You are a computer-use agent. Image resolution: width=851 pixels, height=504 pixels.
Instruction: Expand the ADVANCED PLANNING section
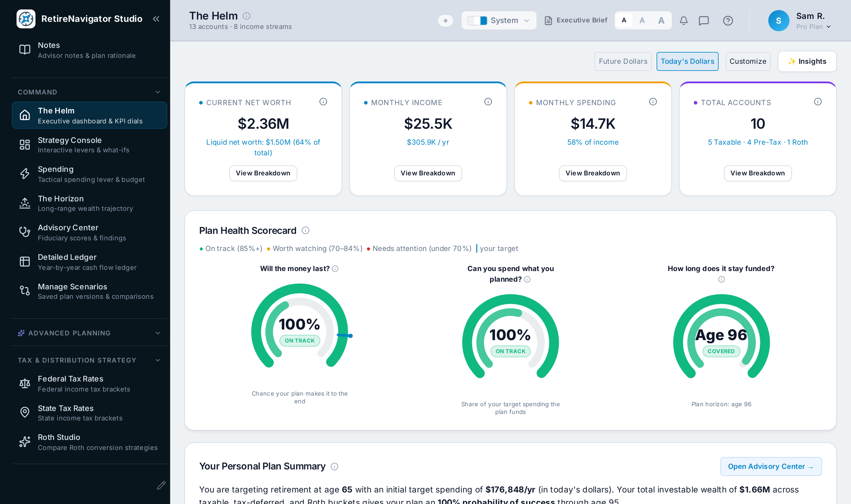(x=89, y=333)
